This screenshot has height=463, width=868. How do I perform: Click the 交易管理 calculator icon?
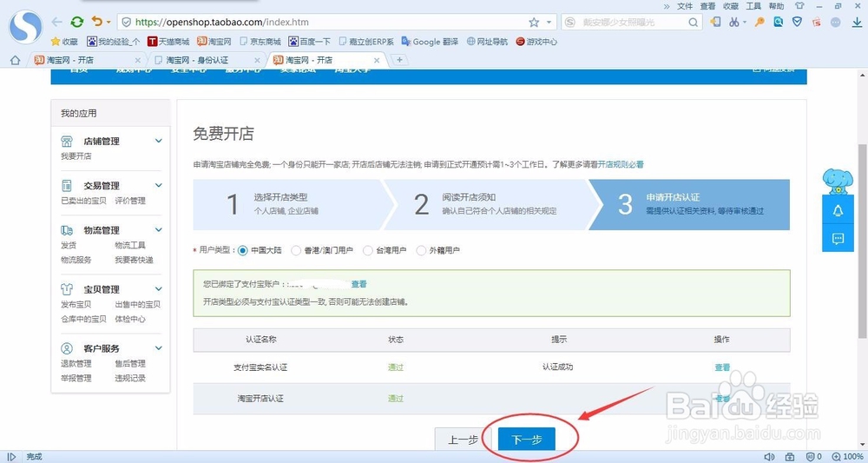pos(67,186)
